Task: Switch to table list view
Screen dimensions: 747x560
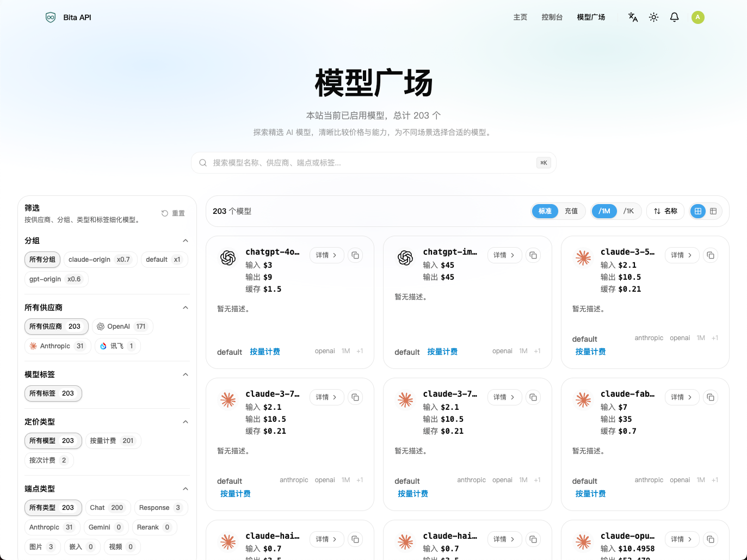Action: [713, 211]
